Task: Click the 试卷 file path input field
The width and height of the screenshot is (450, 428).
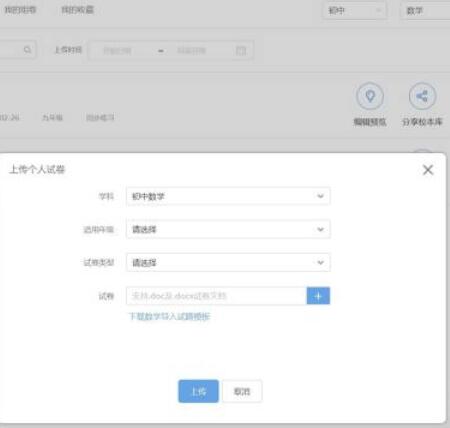Action: (x=216, y=296)
